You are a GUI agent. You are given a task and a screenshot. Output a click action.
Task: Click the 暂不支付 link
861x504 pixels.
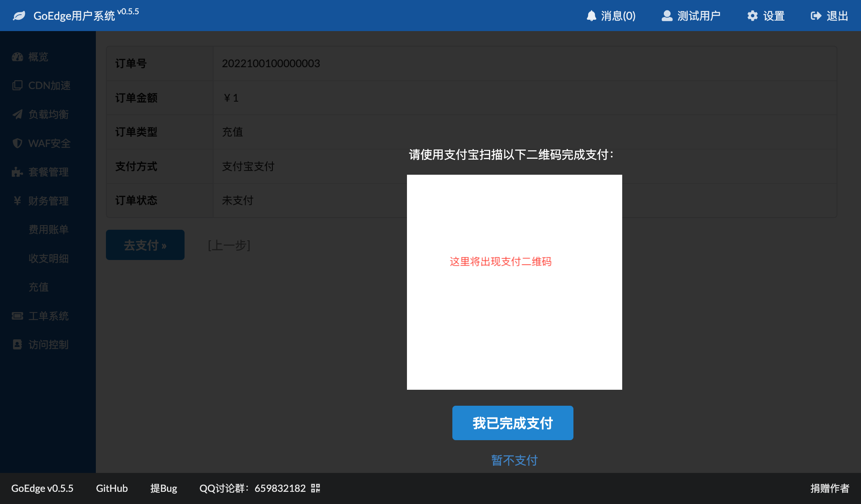point(514,460)
